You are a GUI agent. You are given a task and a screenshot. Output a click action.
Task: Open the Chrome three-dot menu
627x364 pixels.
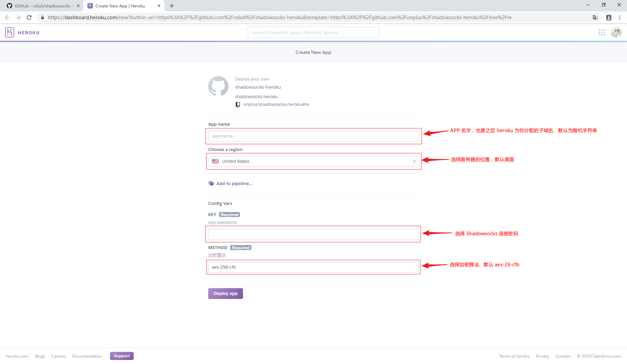pos(620,18)
